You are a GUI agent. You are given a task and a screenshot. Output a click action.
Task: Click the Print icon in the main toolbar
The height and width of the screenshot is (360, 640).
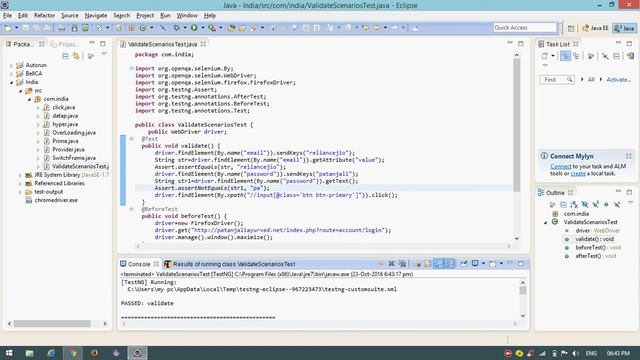[x=62, y=28]
